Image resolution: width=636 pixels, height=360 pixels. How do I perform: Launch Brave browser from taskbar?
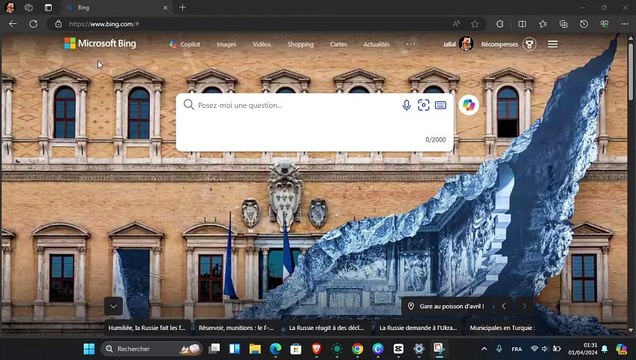317,349
